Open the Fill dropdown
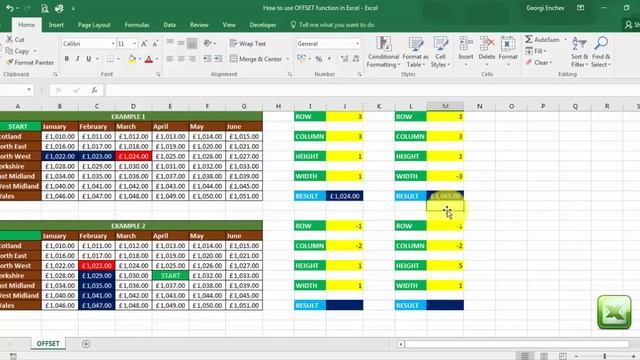Screen dimensions: 640x360 coord(536,51)
